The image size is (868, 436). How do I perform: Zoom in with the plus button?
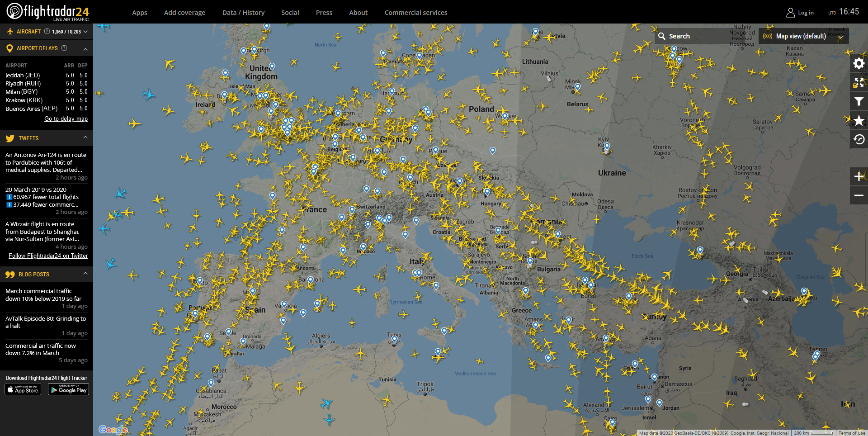click(x=859, y=176)
